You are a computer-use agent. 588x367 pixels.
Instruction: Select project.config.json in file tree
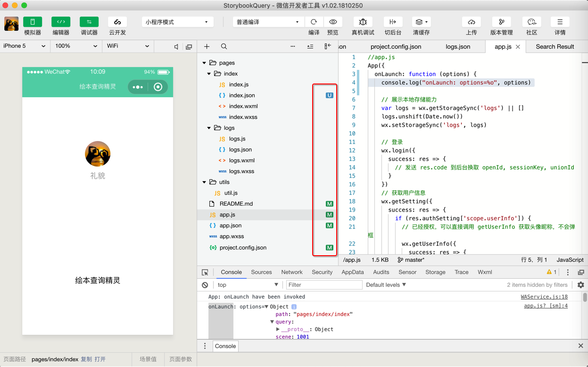pos(243,248)
